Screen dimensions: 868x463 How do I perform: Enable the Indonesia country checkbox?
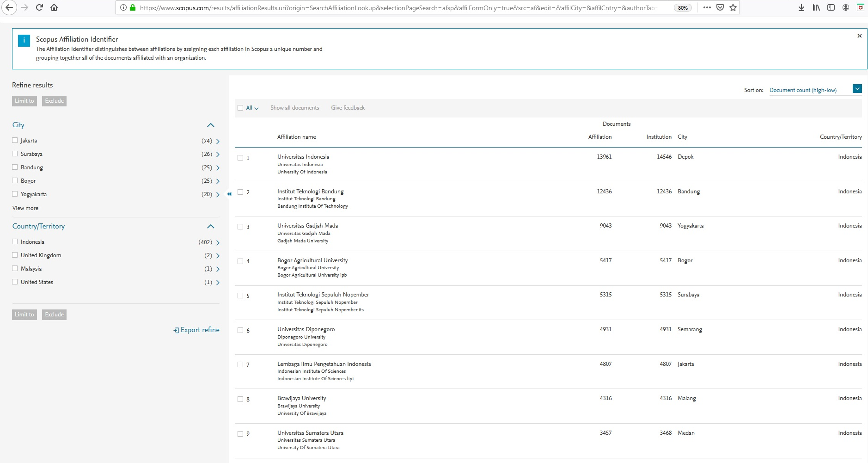[15, 241]
